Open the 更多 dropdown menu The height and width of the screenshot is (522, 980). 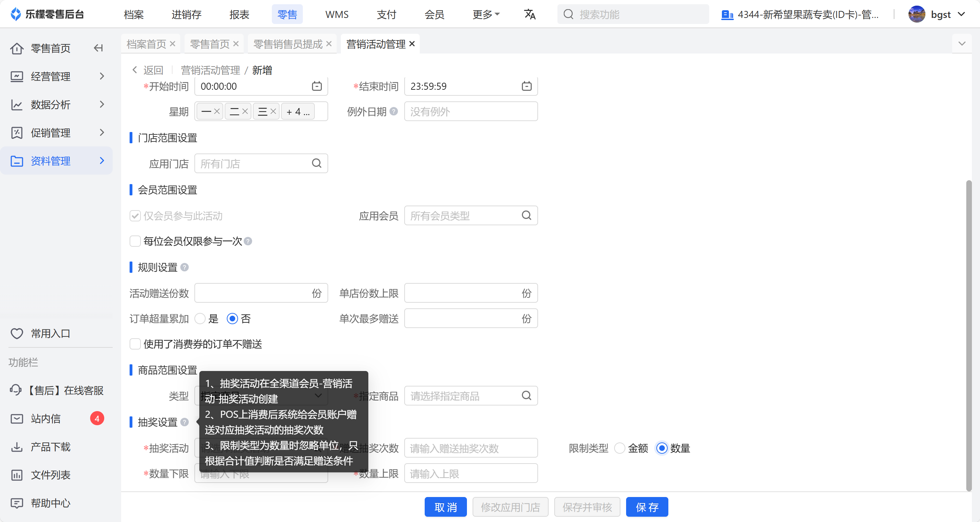click(x=486, y=14)
